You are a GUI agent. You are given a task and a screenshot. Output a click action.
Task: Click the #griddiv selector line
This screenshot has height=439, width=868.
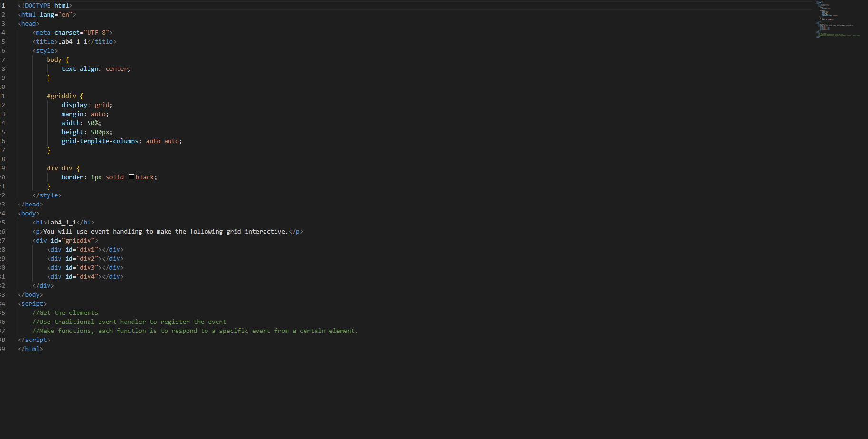click(65, 96)
